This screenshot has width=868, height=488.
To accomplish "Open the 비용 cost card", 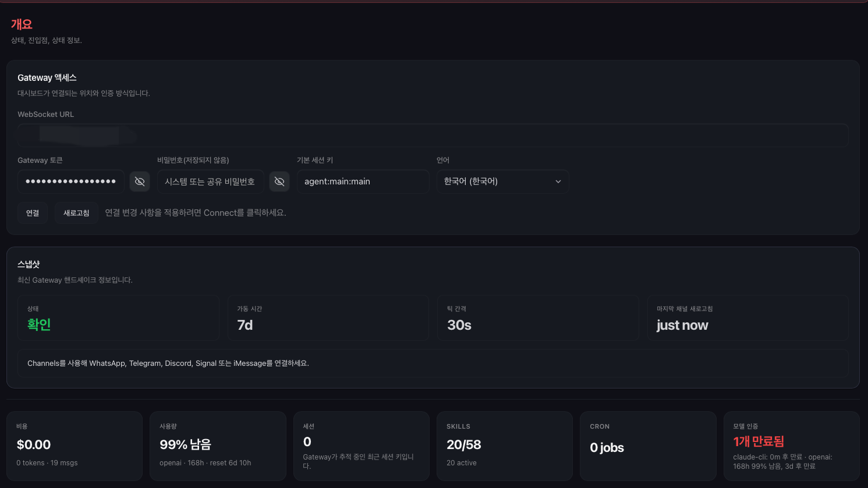I will (x=75, y=446).
